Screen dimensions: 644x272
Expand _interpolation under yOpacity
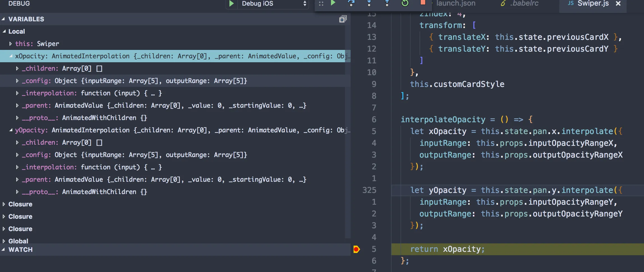17,167
